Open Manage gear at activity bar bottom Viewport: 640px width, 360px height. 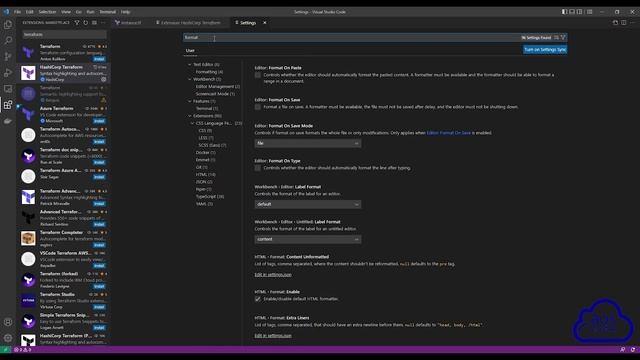coord(8,338)
